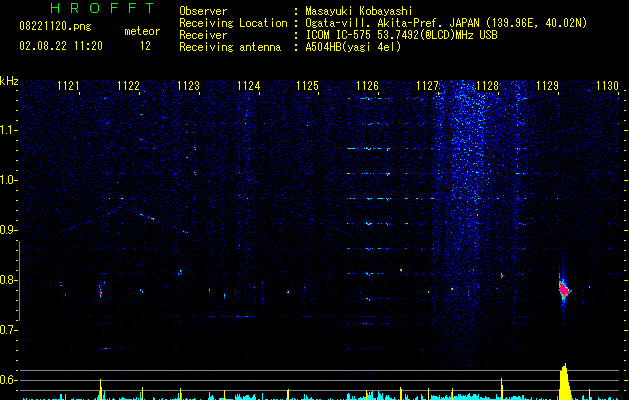The height and width of the screenshot is (400, 629).
Task: Click the kHz axis unit label
Action: (x=9, y=81)
